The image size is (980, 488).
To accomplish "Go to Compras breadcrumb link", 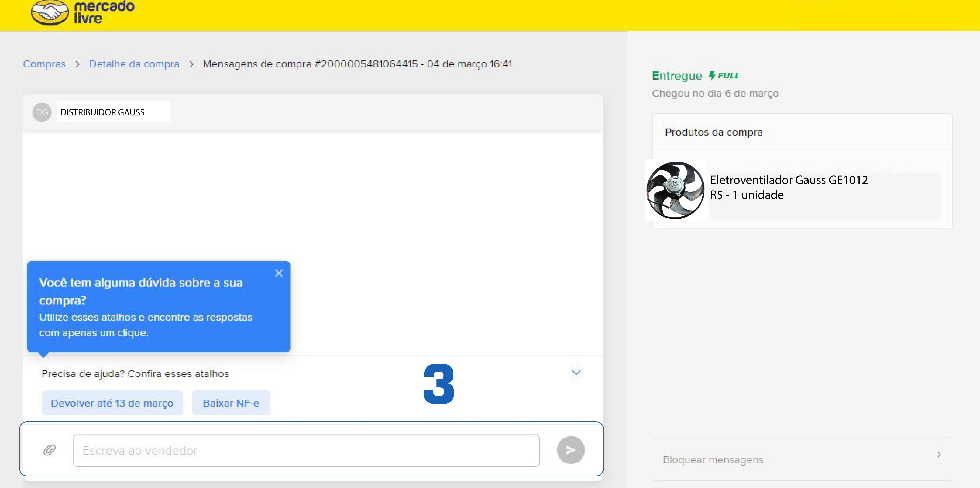I will (x=44, y=64).
